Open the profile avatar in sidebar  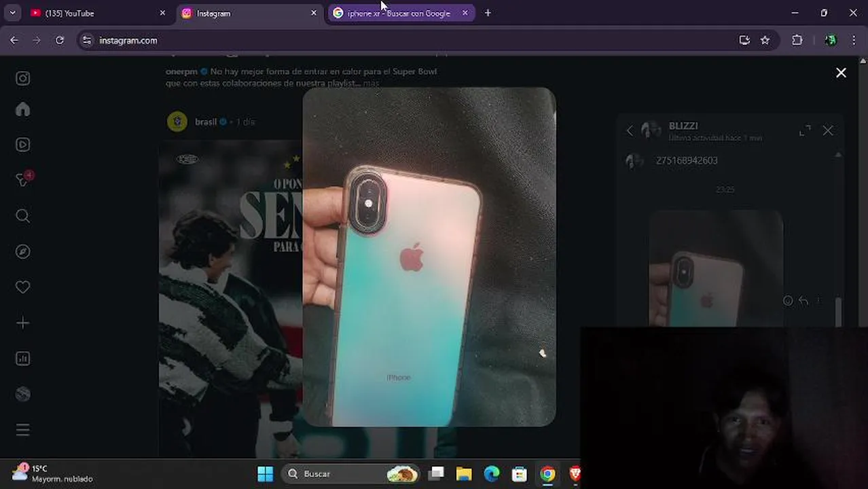tap(22, 394)
